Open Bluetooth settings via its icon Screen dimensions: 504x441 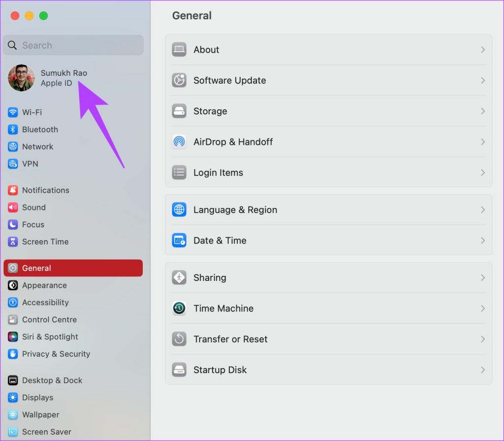(x=12, y=130)
